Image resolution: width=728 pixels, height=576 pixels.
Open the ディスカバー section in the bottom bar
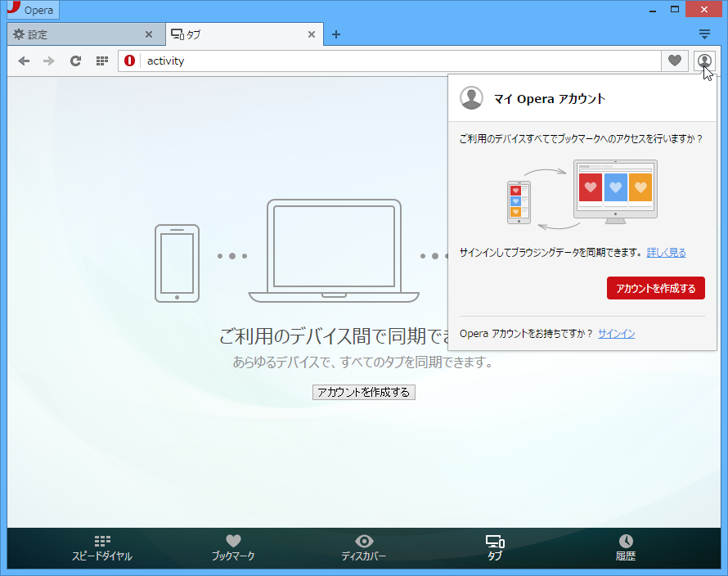click(363, 547)
